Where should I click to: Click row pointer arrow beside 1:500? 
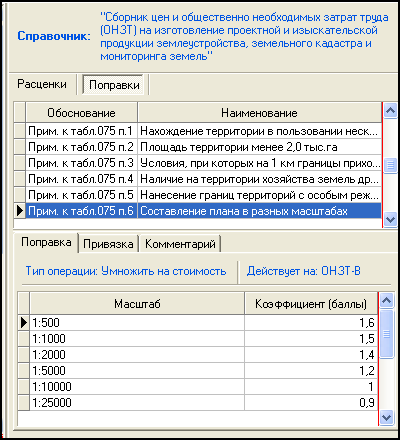24,323
